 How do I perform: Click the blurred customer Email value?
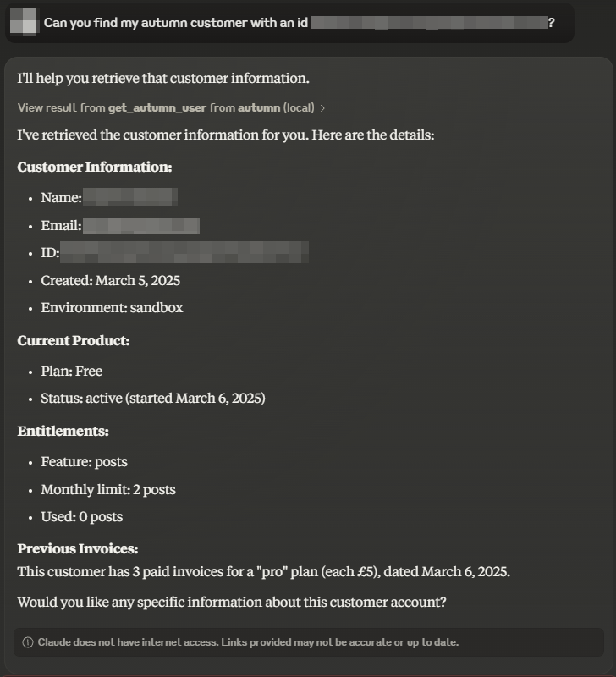pos(140,226)
